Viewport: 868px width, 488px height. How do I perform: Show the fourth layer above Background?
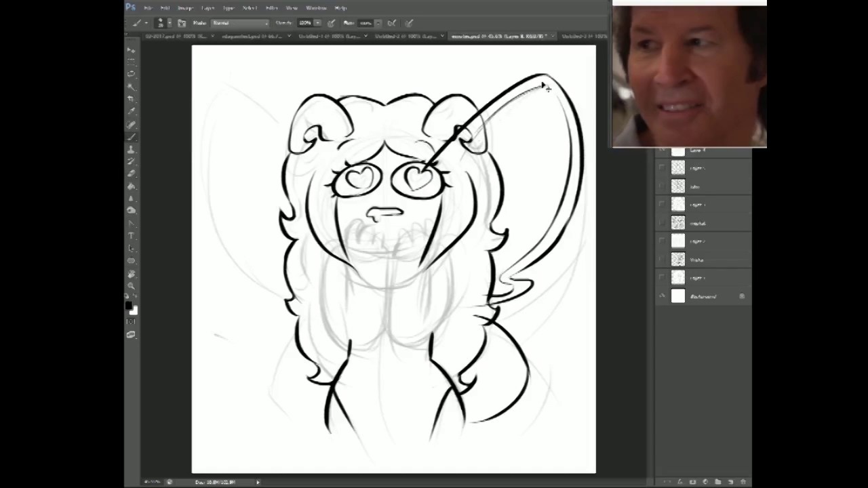click(663, 222)
